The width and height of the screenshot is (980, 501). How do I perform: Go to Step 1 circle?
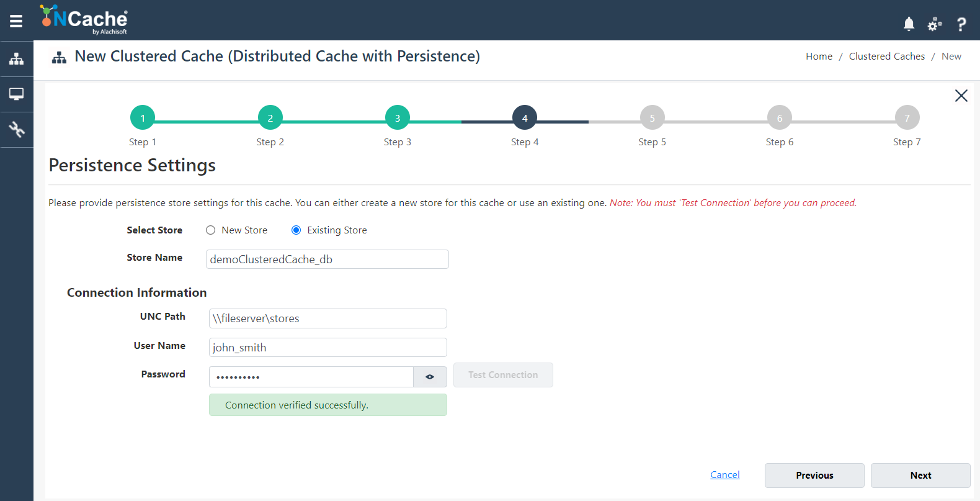[143, 118]
